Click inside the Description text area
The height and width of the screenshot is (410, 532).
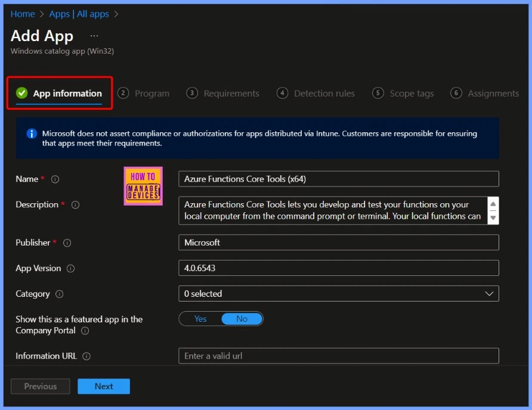[x=333, y=210]
